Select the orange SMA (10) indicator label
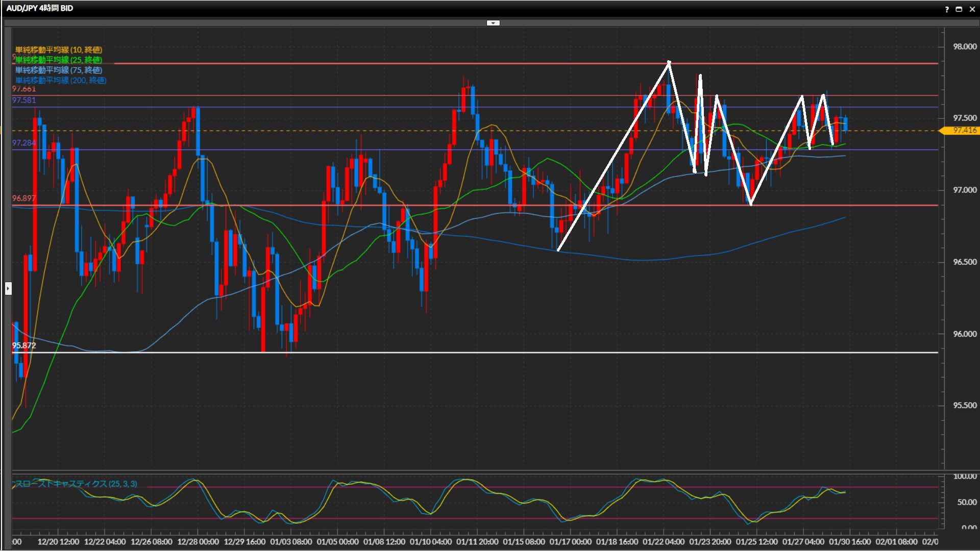This screenshot has width=980, height=551. (58, 49)
